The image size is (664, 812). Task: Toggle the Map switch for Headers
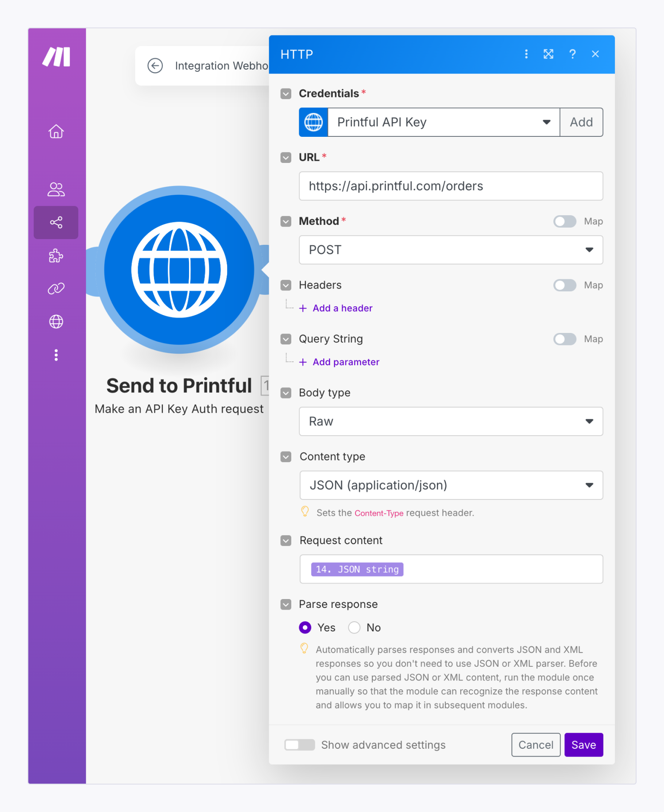[565, 285]
